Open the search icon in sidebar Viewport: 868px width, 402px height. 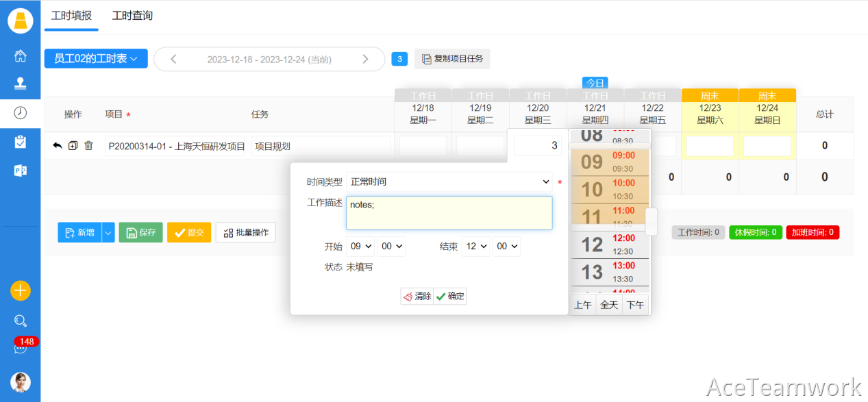21,321
